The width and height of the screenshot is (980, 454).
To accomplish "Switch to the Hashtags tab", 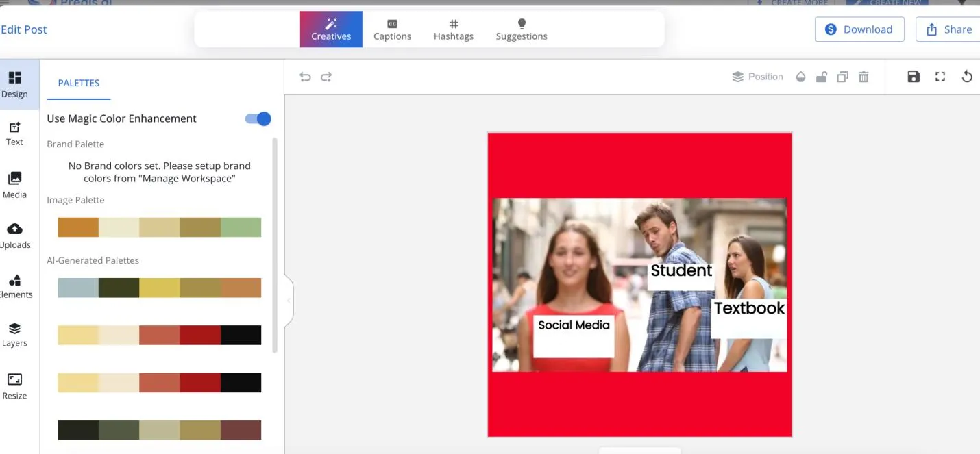I will pyautogui.click(x=454, y=29).
